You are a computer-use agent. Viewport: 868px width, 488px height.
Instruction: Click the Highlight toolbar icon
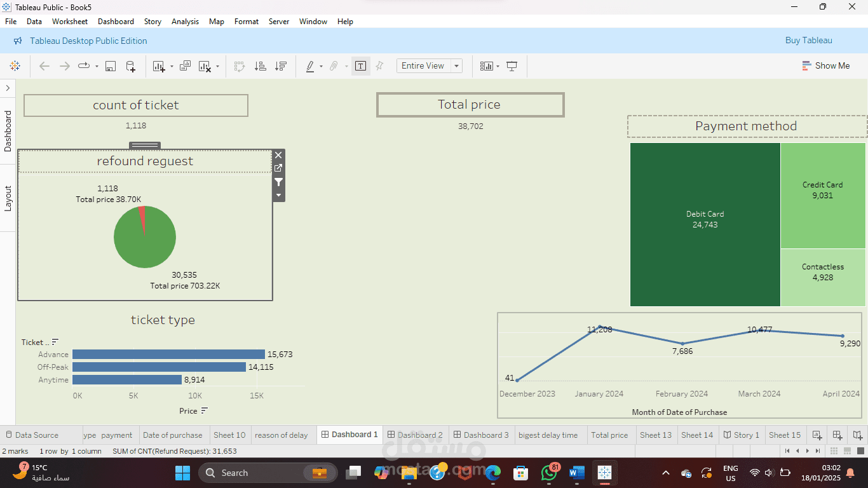311,65
